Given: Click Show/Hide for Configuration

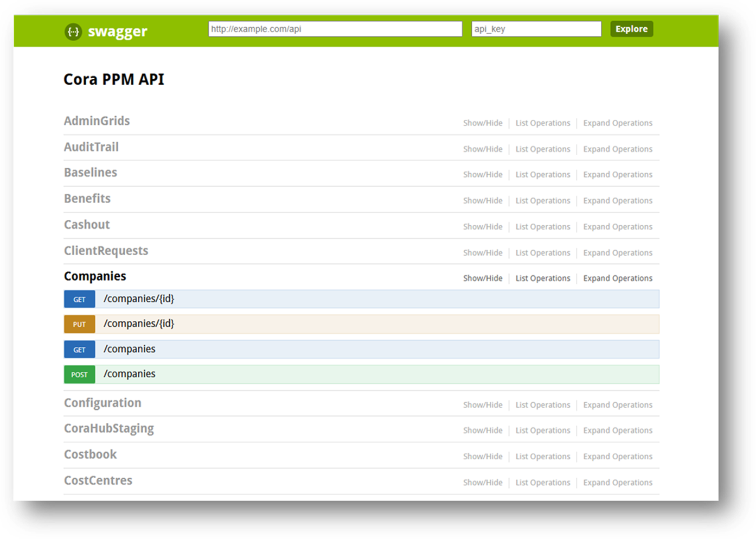Looking at the screenshot, I should (483, 405).
